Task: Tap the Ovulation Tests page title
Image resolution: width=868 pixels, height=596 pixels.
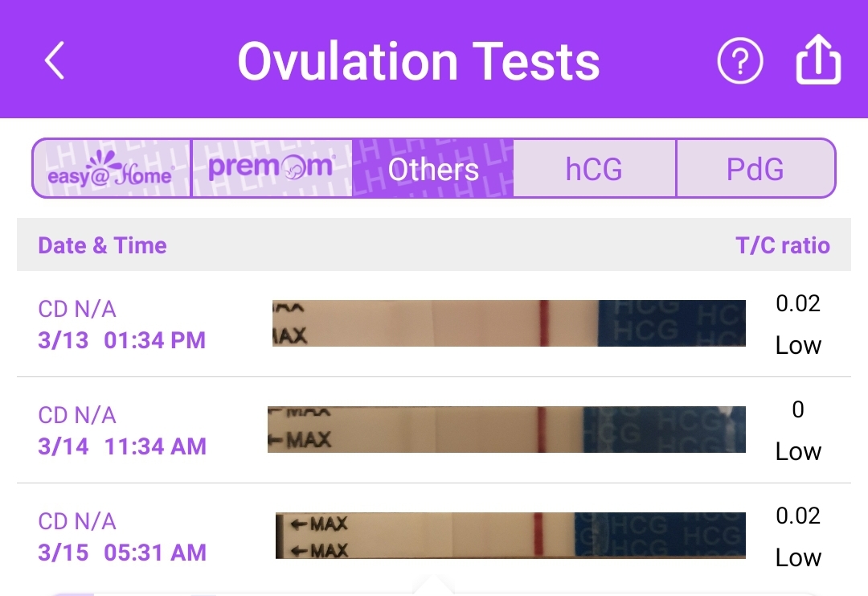Action: [419, 61]
